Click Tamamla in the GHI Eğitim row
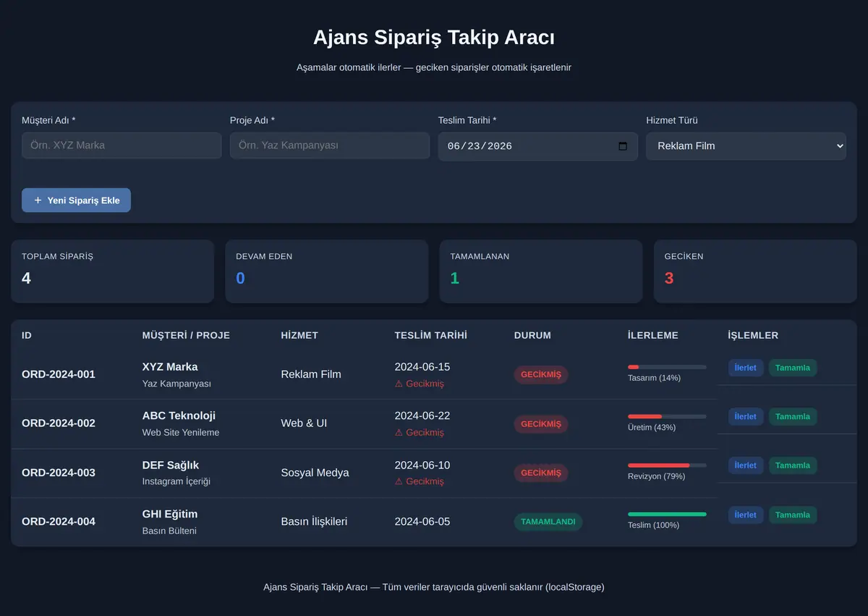Viewport: 868px width, 616px height. [x=793, y=515]
